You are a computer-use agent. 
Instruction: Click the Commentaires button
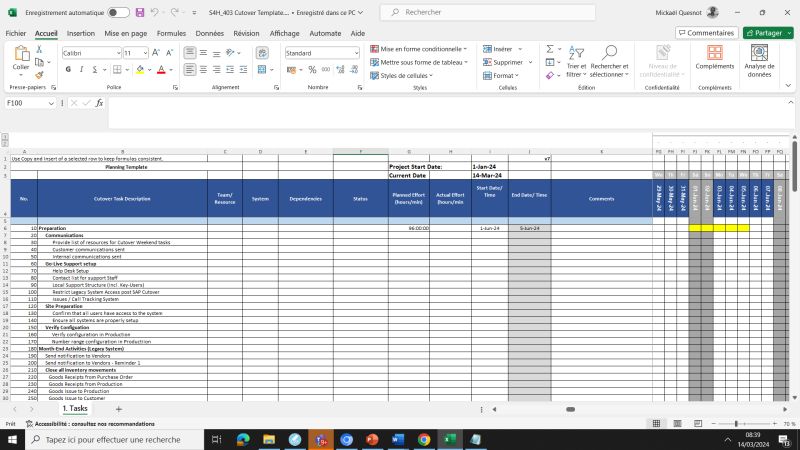point(707,33)
